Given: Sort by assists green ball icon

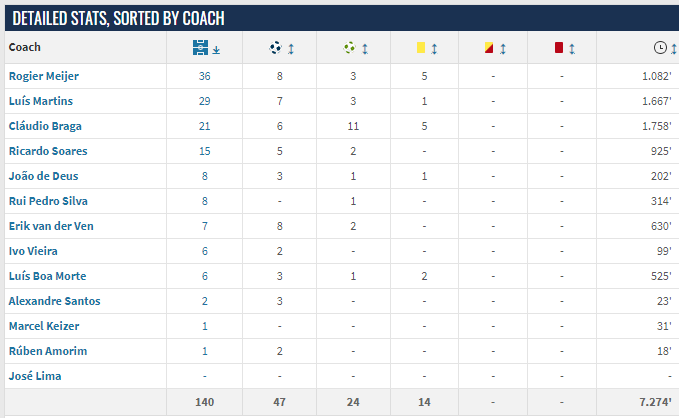Looking at the screenshot, I should (349, 48).
